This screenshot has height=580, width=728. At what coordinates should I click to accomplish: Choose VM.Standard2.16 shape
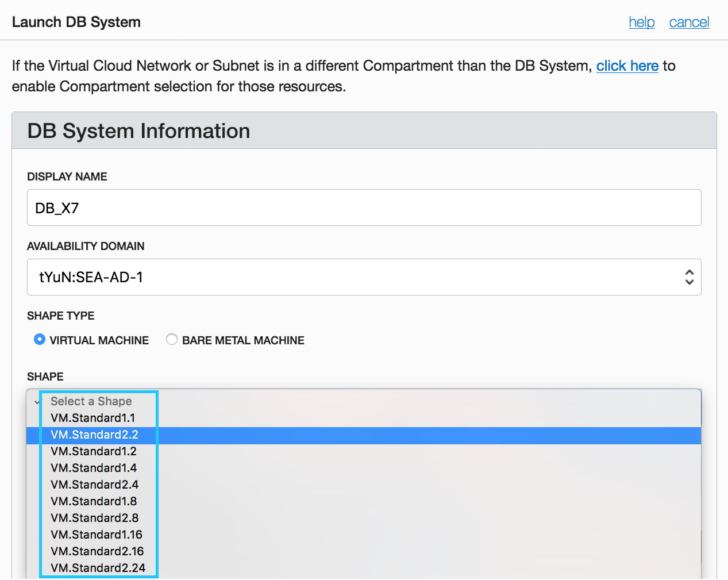point(97,551)
